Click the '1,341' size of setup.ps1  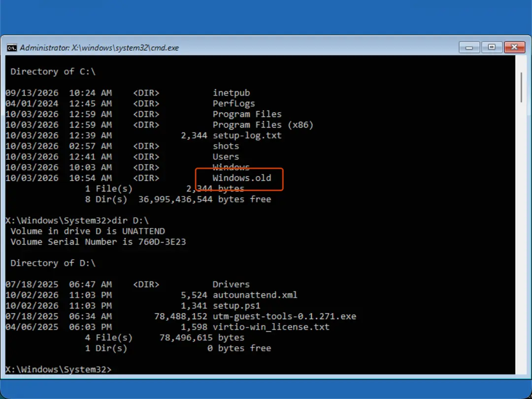194,306
